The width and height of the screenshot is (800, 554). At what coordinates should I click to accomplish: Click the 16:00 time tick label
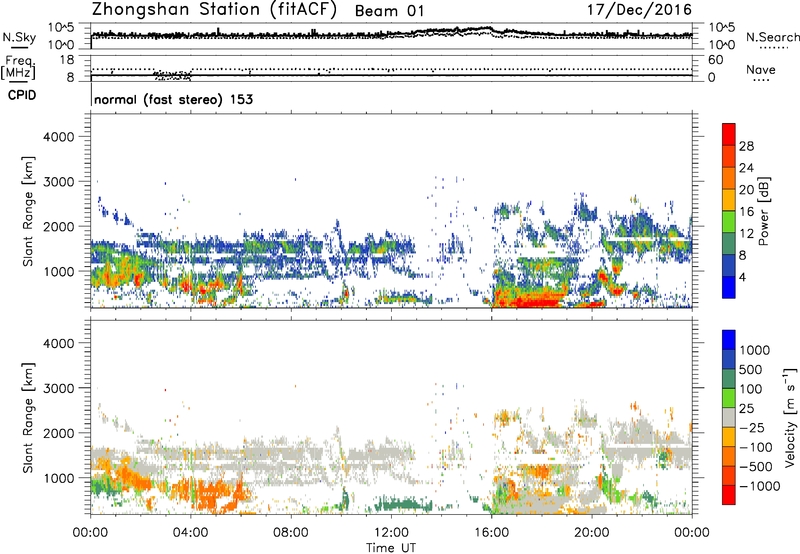coord(491,533)
